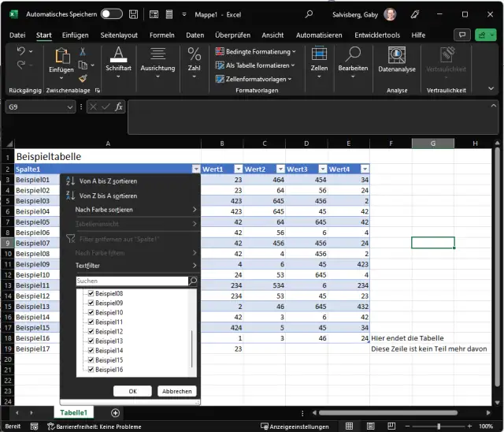Uncheck the Beispiel12 checkbox
Image resolution: width=504 pixels, height=432 pixels.
[91, 331]
